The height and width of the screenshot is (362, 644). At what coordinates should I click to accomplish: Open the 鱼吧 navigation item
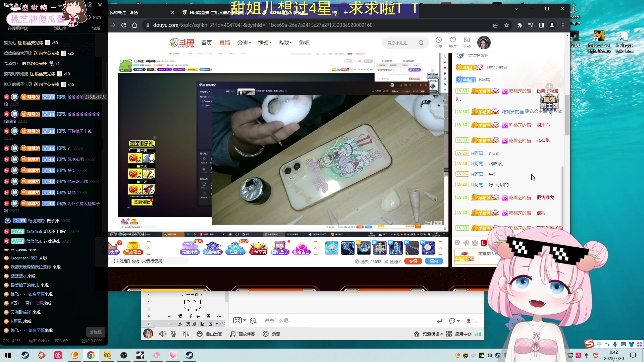(304, 43)
